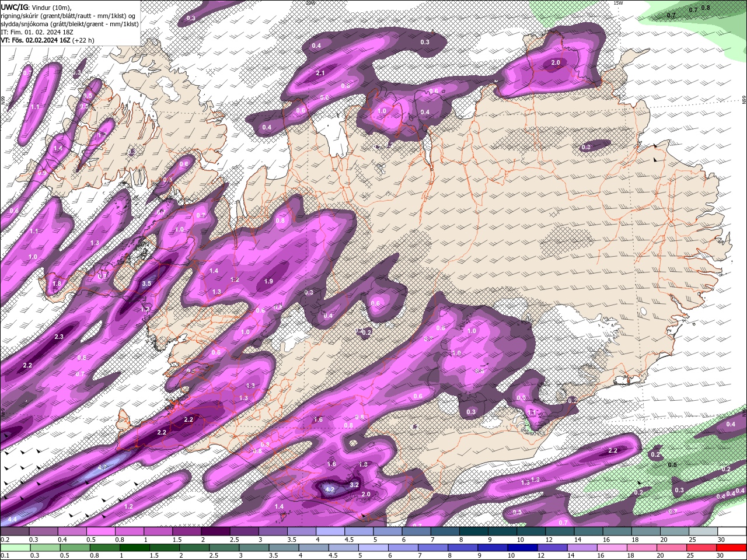Click the '15W' longitude label
The height and width of the screenshot is (560, 747).
coord(618,3)
